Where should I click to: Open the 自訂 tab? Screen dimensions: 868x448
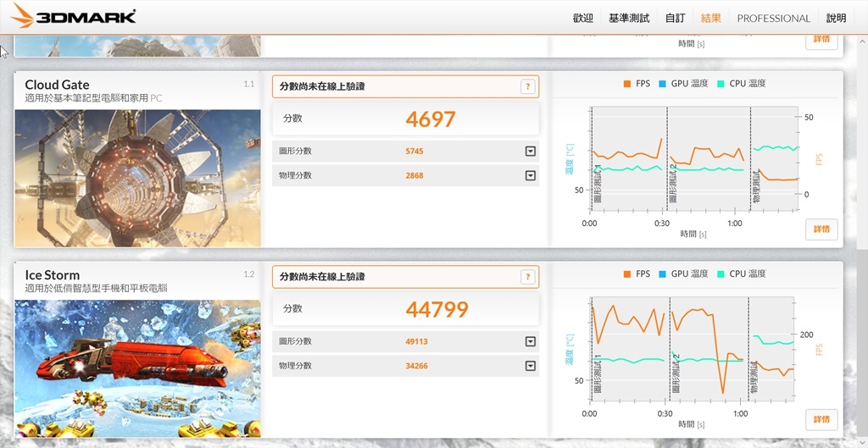(676, 19)
